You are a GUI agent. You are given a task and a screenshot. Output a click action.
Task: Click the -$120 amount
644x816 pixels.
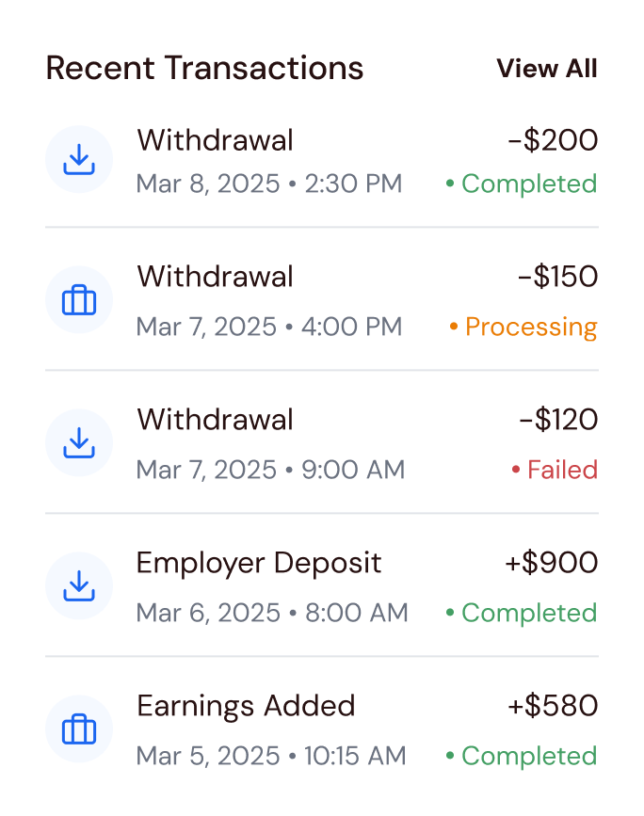[x=558, y=420]
